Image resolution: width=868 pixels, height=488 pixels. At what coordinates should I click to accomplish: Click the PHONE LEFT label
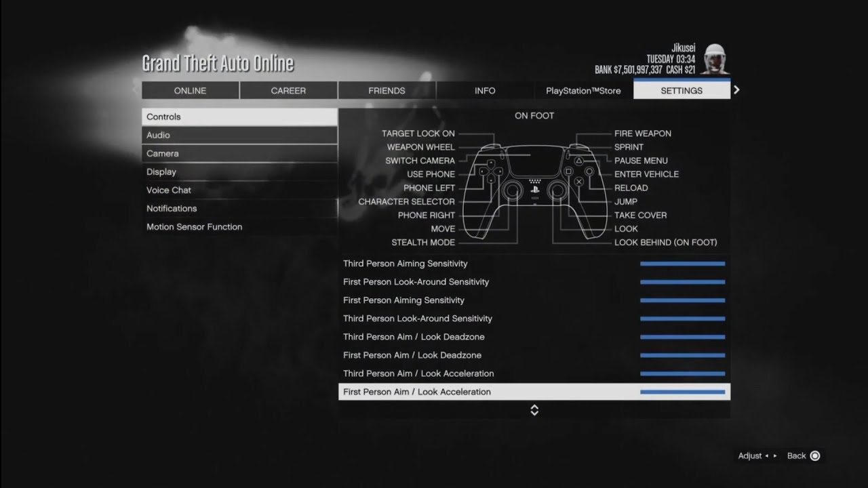coord(429,188)
